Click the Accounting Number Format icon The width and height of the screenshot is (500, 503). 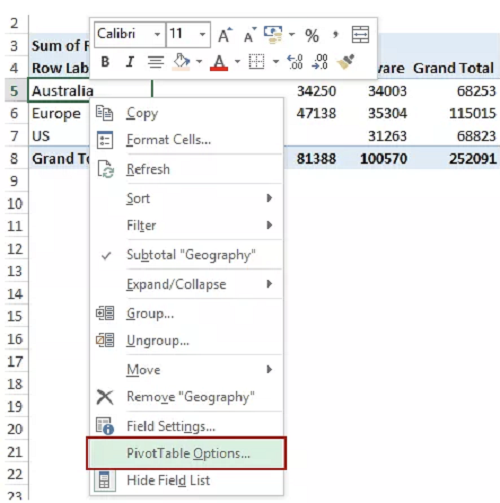click(273, 35)
